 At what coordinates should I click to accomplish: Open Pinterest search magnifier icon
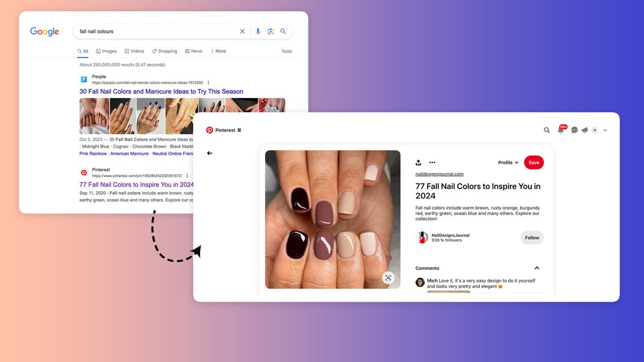tap(547, 130)
